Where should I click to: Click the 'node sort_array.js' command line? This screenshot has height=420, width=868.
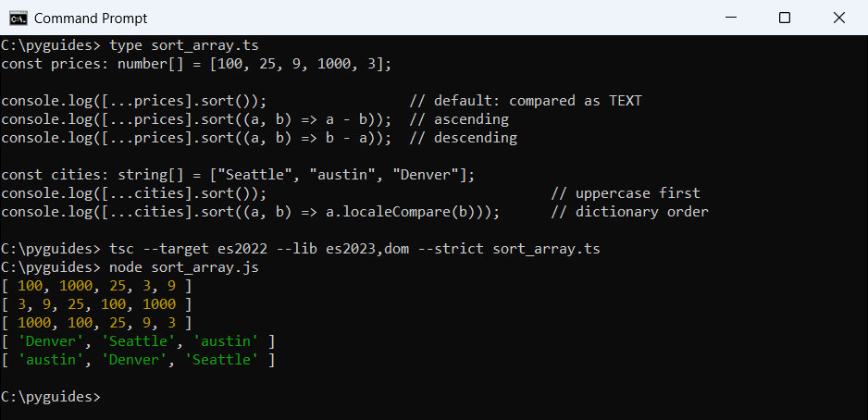[130, 267]
